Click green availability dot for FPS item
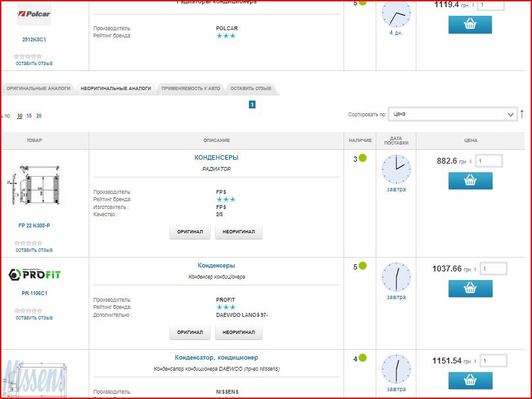This screenshot has height=399, width=532. [363, 158]
